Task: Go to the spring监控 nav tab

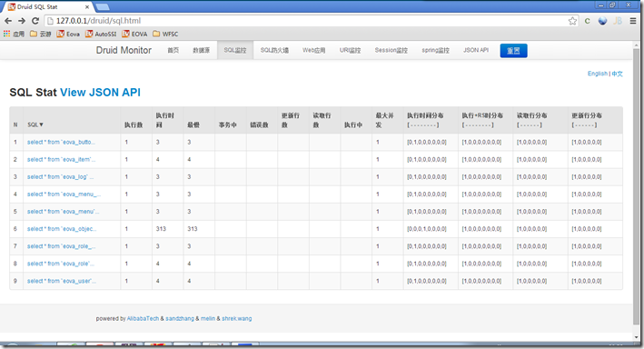Action: coord(435,50)
